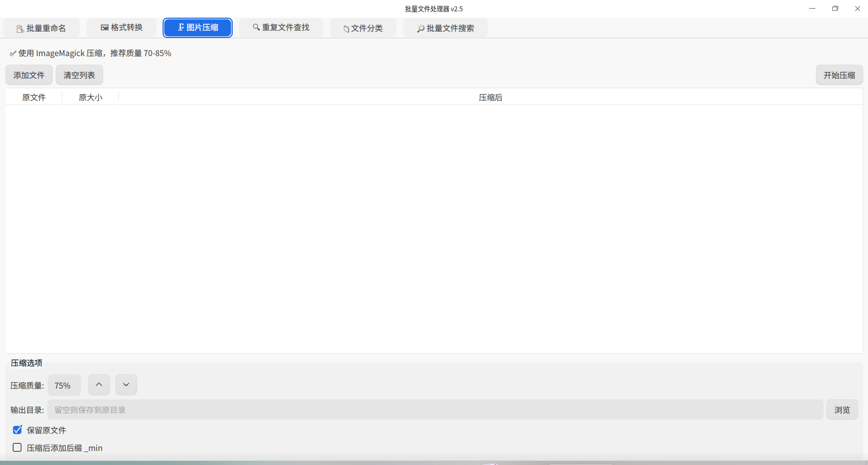This screenshot has width=868, height=465.
Task: Start compression with 开始压缩 button
Action: pos(839,75)
